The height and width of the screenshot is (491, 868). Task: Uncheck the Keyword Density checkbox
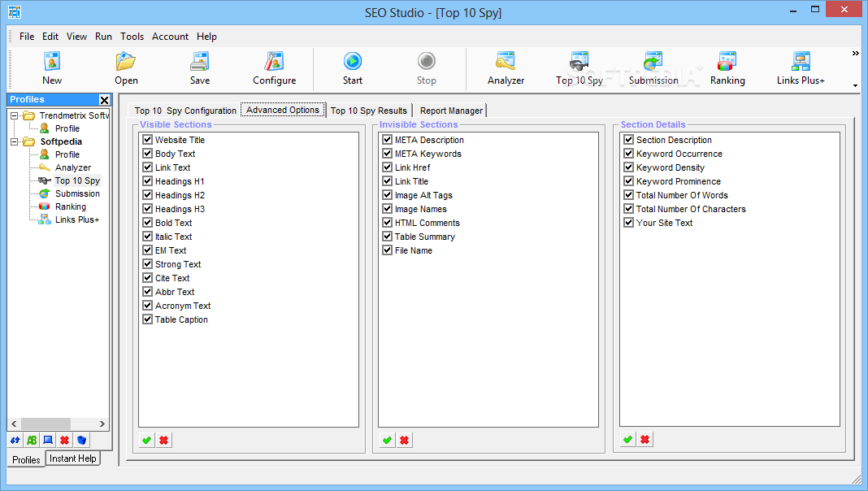(x=629, y=167)
